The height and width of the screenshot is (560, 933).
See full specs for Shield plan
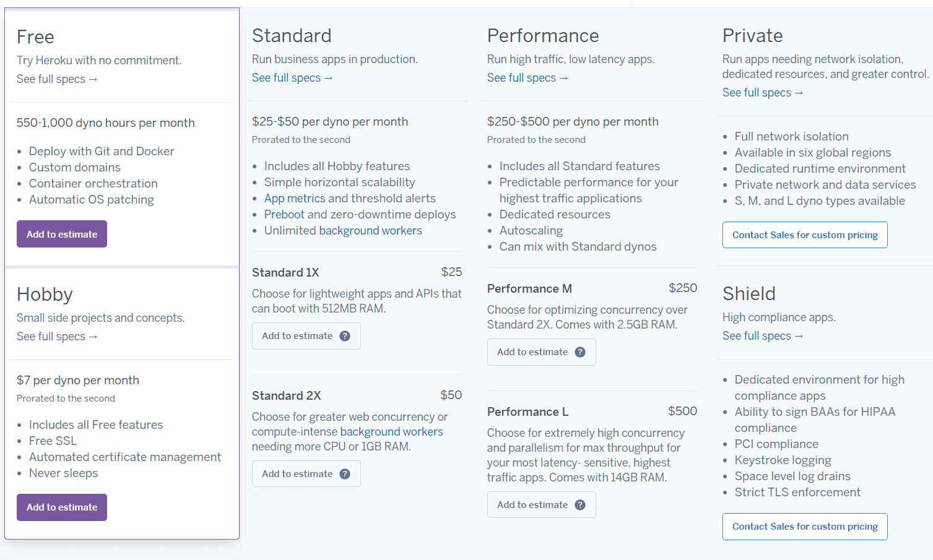763,336
